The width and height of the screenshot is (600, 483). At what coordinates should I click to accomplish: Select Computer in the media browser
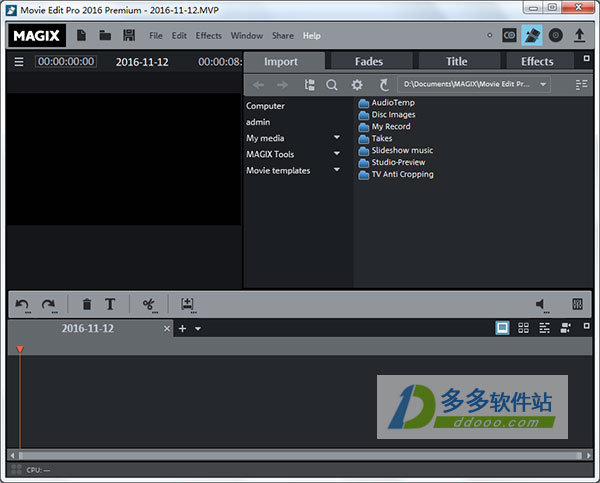[265, 106]
